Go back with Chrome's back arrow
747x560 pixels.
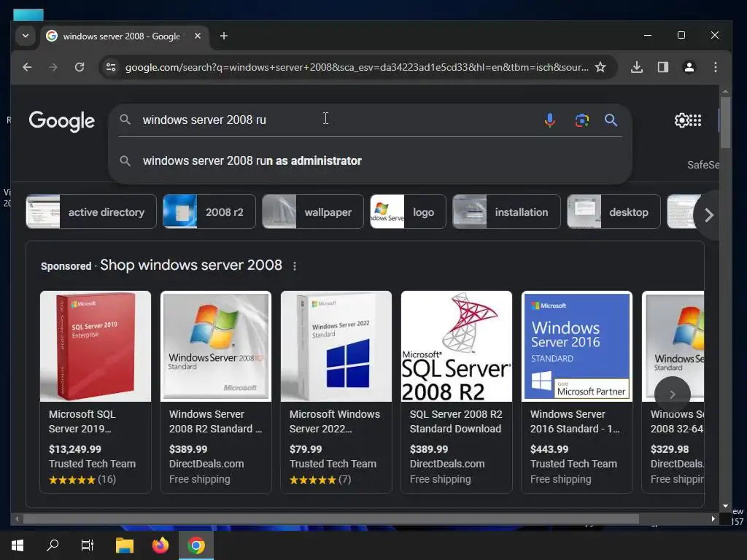[27, 67]
